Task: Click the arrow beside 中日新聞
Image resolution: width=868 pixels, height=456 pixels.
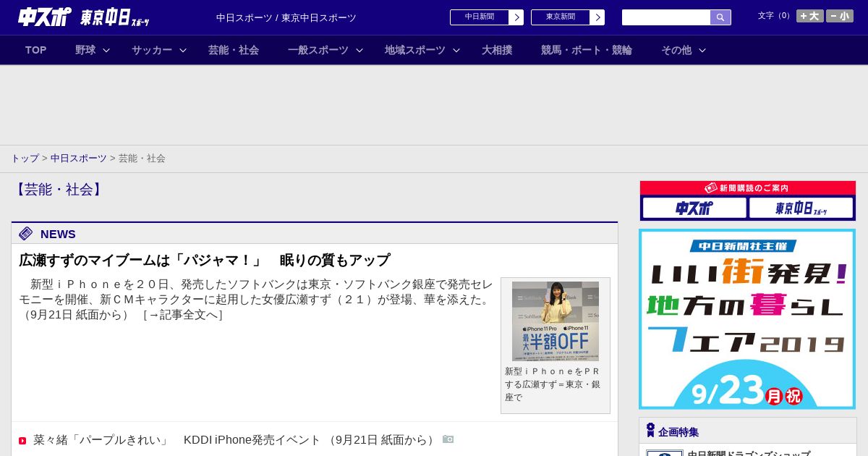Action: point(516,17)
